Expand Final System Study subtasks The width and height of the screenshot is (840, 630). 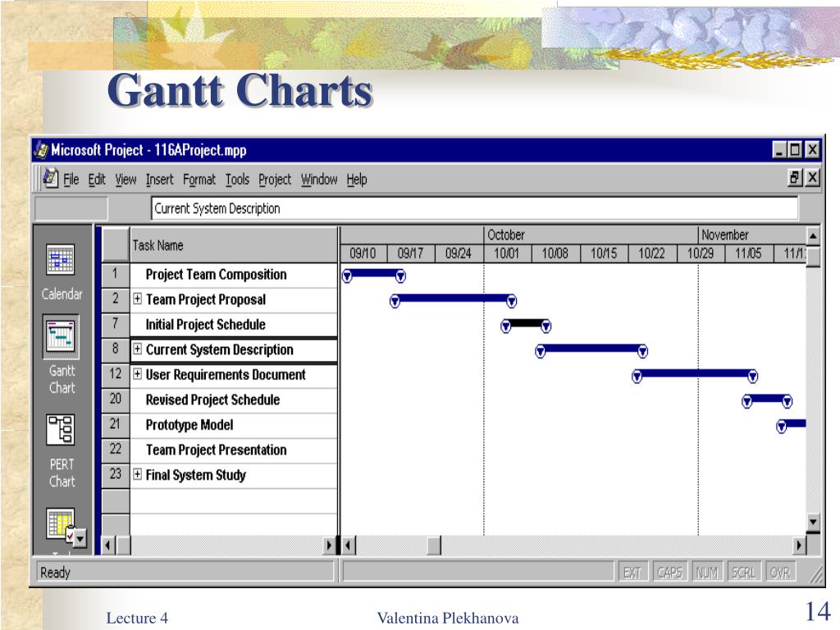coord(138,474)
